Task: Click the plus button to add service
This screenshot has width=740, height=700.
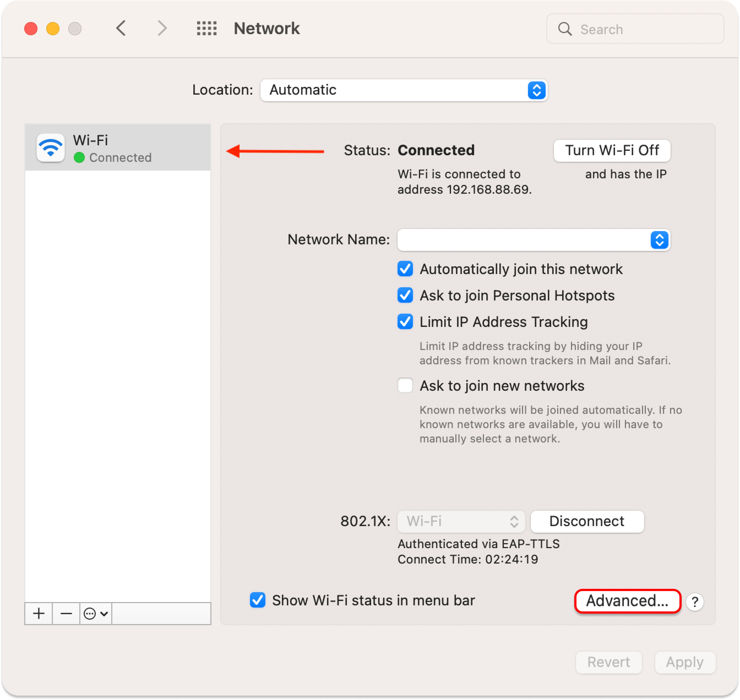Action: coord(39,613)
